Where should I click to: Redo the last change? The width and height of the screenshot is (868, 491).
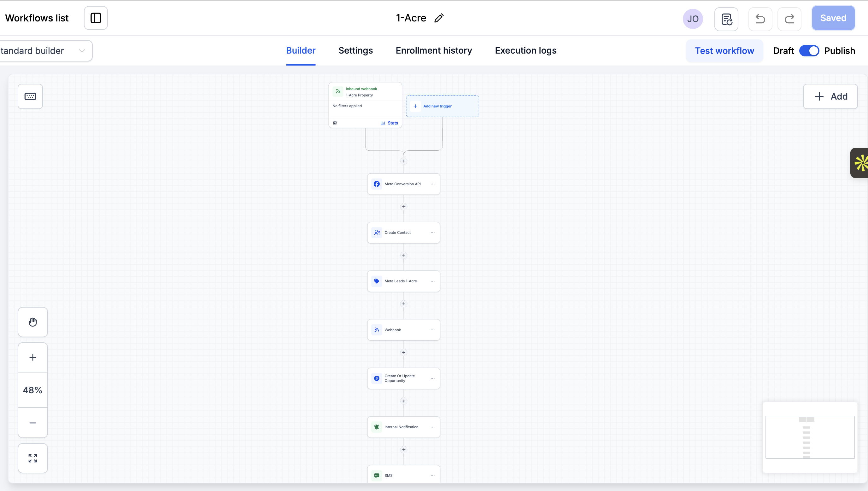(789, 19)
